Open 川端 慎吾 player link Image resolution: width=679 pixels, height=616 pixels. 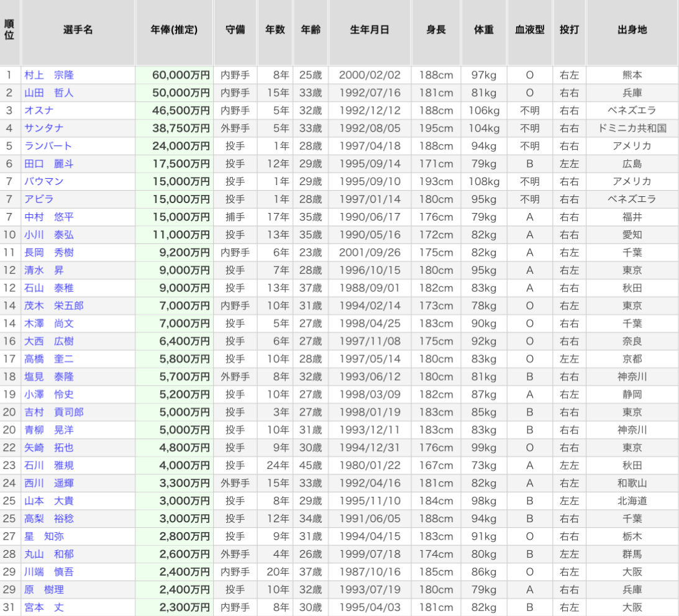coord(49,572)
